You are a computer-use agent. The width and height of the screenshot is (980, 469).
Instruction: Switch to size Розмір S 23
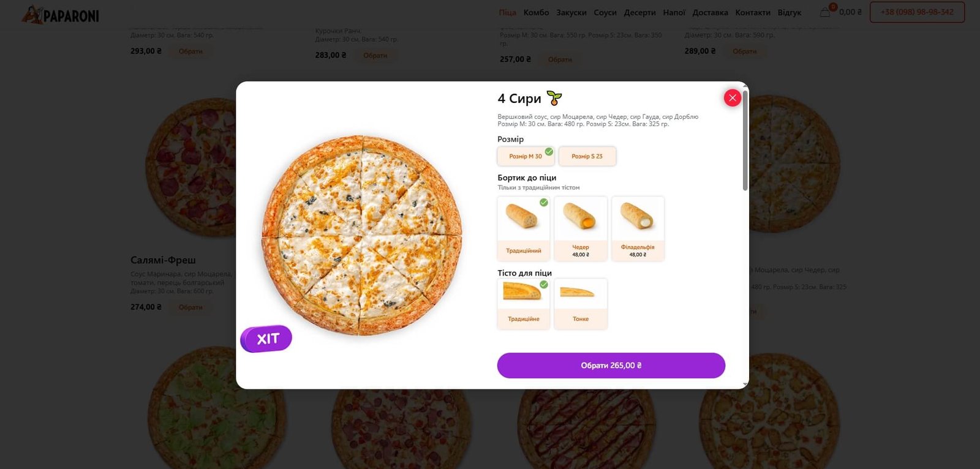pyautogui.click(x=587, y=156)
